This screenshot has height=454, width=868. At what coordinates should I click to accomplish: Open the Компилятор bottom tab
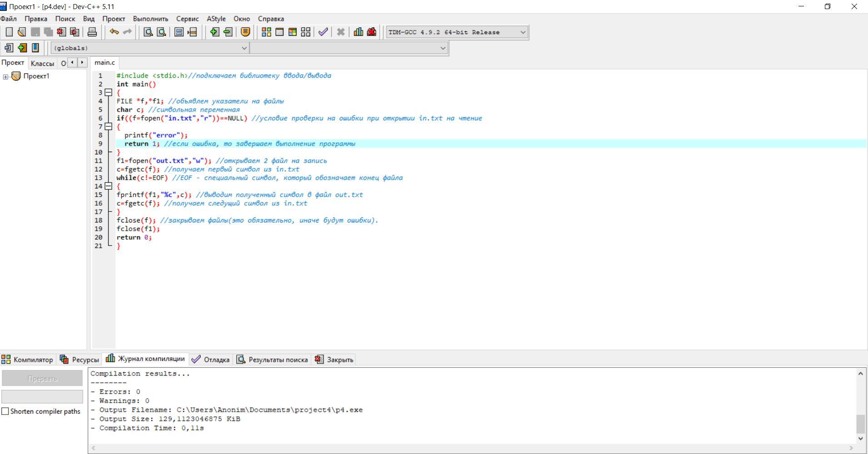click(x=27, y=360)
